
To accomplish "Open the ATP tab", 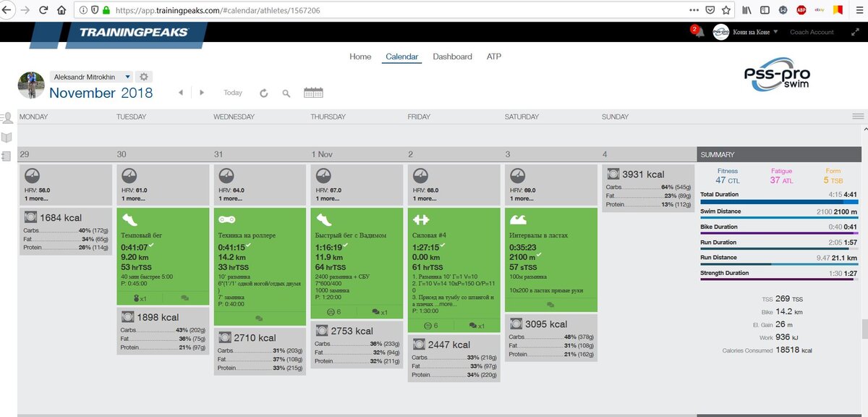I will tap(494, 56).
